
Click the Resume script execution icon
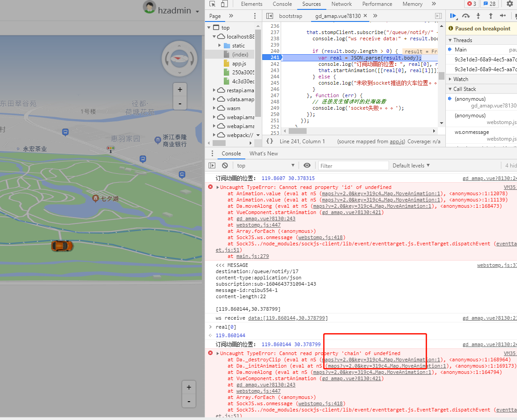pyautogui.click(x=453, y=16)
